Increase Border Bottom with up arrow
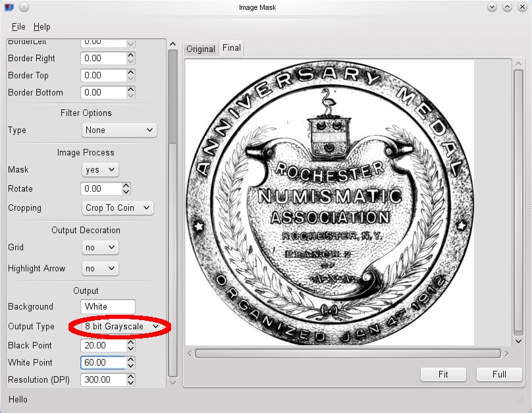The width and height of the screenshot is (532, 413). 131,89
